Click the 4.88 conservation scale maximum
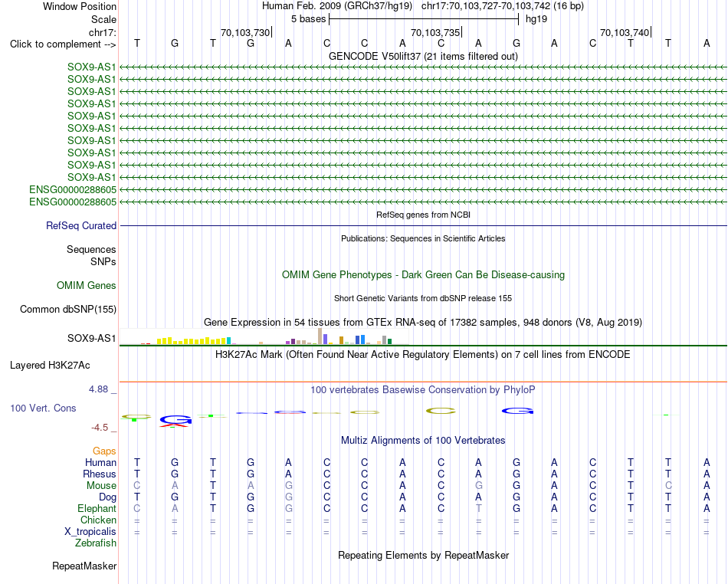The image size is (728, 584). click(x=98, y=389)
